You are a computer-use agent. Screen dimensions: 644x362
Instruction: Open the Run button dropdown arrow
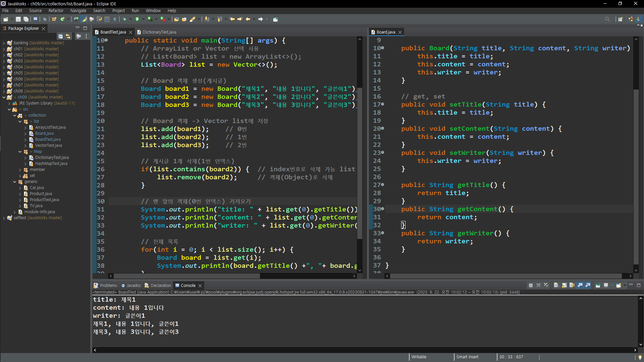point(143,19)
